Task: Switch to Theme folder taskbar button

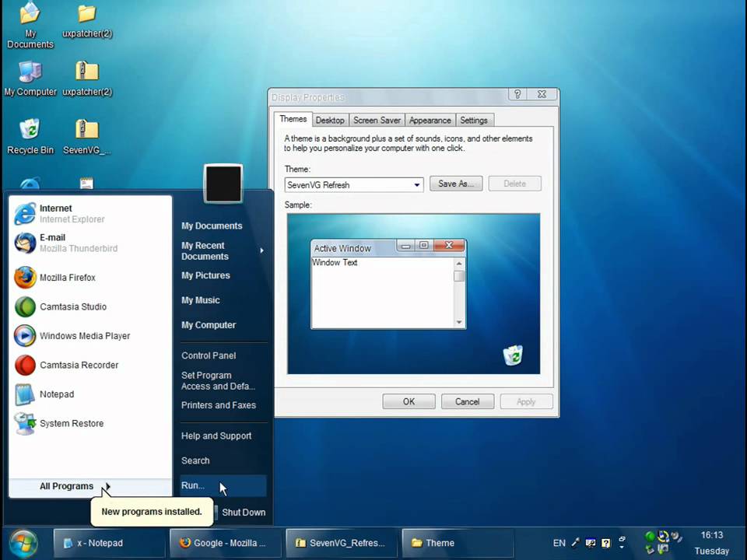Action: point(458,543)
